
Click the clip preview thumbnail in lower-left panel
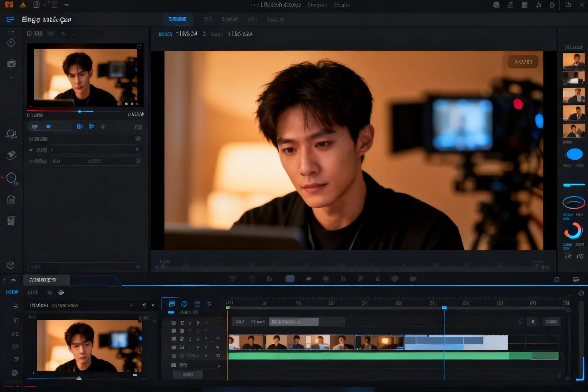coord(89,346)
